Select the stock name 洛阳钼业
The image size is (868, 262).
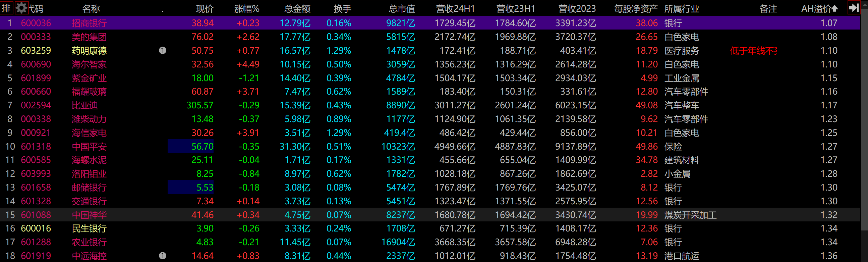click(x=89, y=174)
